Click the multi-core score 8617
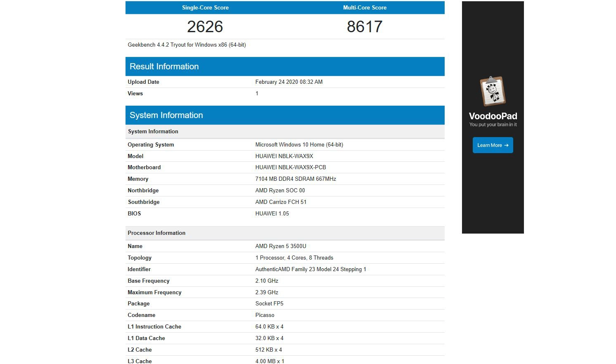Image resolution: width=616 pixels, height=364 pixels. pyautogui.click(x=365, y=27)
